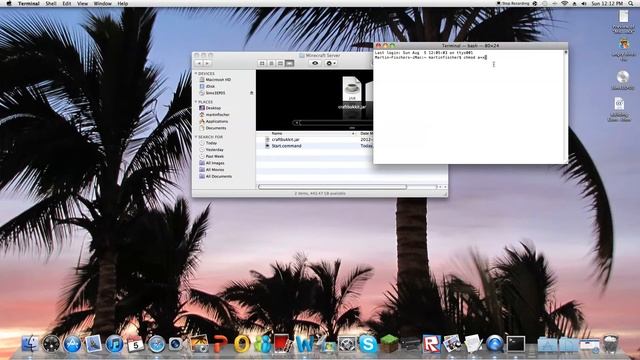Open Applications in Finder sidebar
640x360 pixels.
[217, 121]
